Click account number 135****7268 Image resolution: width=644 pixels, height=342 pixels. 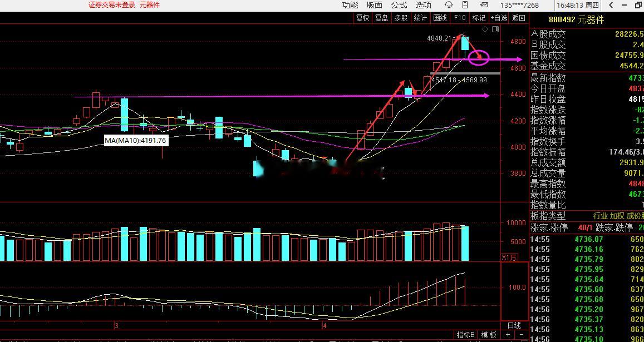pyautogui.click(x=519, y=6)
